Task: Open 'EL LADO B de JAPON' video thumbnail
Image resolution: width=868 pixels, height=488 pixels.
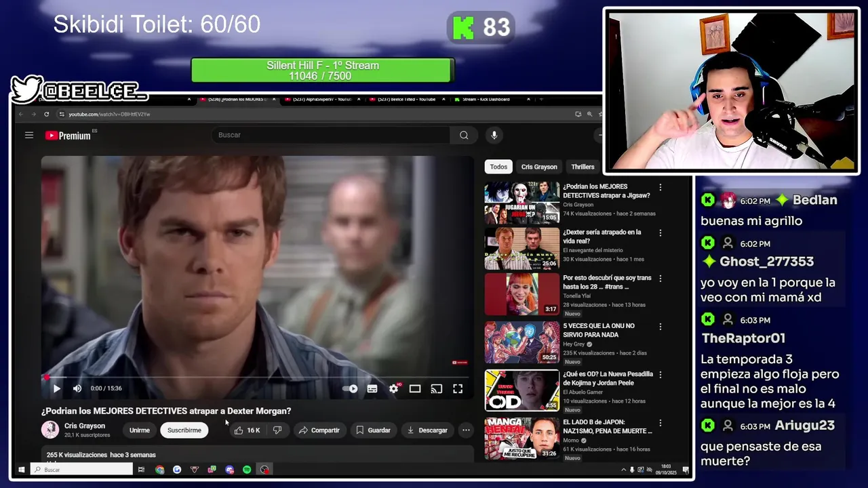Action: click(522, 438)
